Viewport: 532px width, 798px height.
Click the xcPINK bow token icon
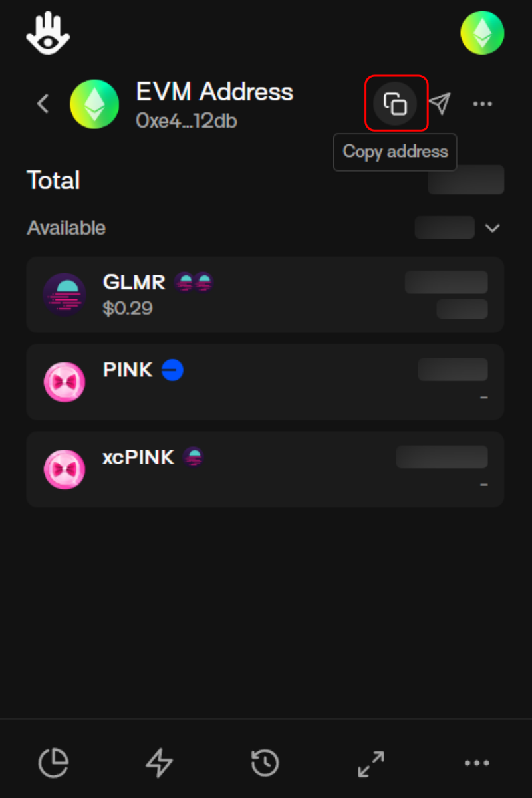click(x=65, y=469)
